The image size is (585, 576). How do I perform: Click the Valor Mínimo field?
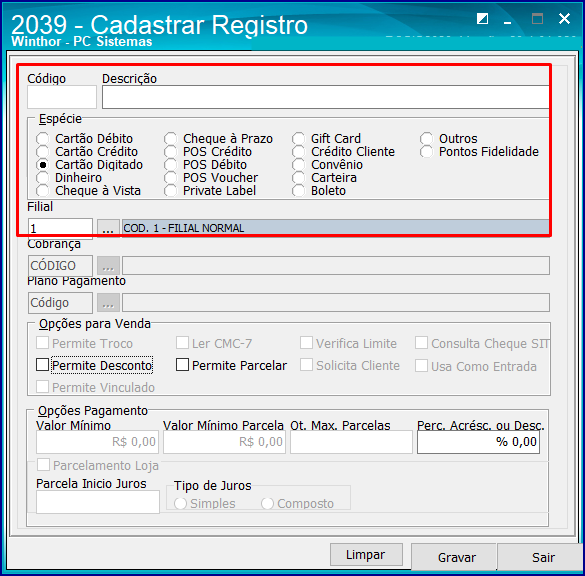coord(97,442)
